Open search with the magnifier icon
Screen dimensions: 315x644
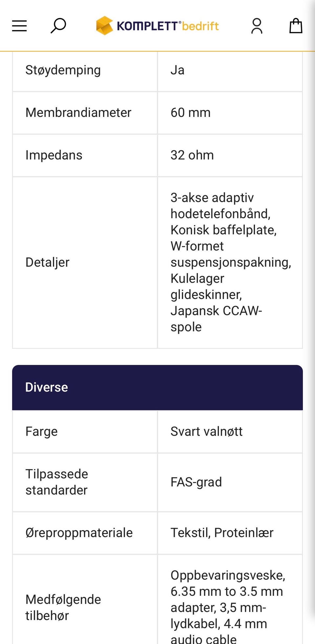pos(58,26)
